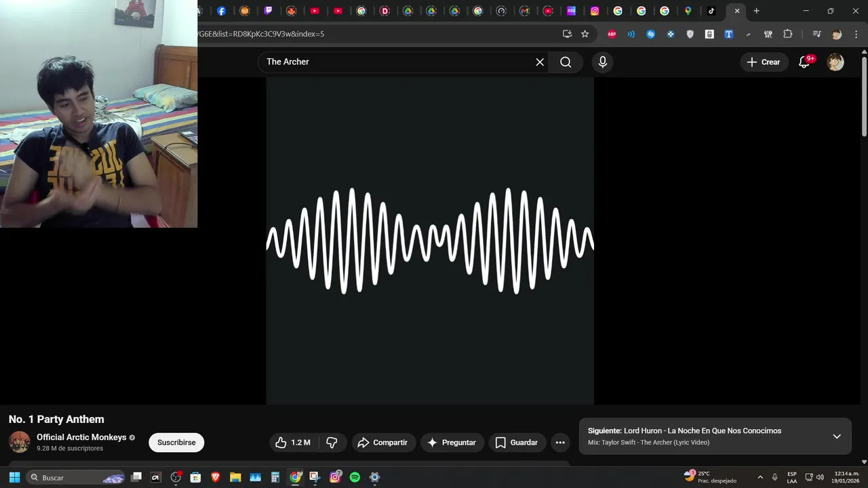The image size is (868, 488).
Task: Show hidden system tray icons
Action: point(760,477)
